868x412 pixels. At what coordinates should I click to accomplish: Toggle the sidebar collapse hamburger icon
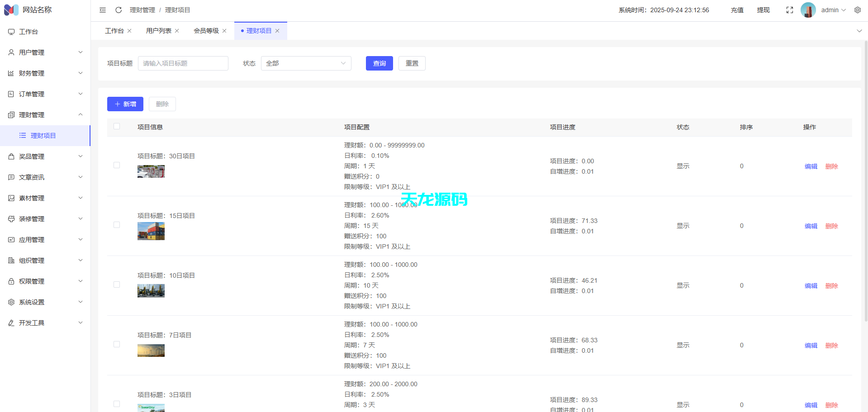(x=102, y=9)
